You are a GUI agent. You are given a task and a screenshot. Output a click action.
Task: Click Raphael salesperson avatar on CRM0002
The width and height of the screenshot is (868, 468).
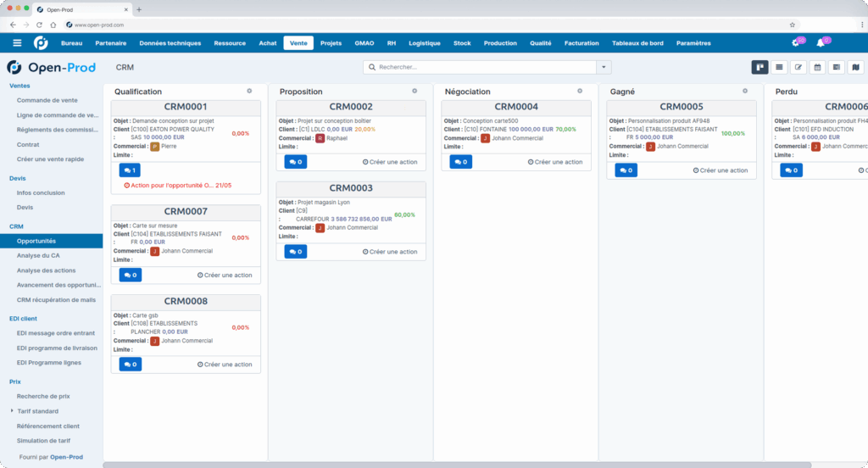320,138
